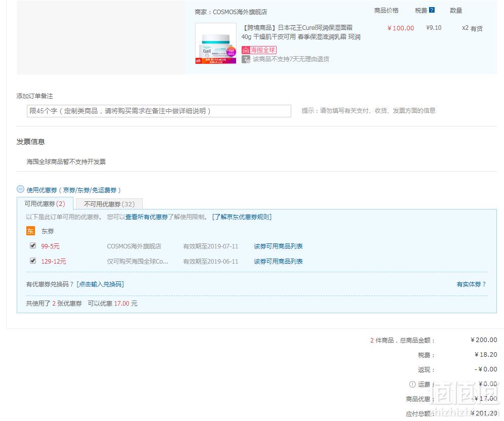Open the 查看所有优惠券 link
The height and width of the screenshot is (421, 504).
146,217
